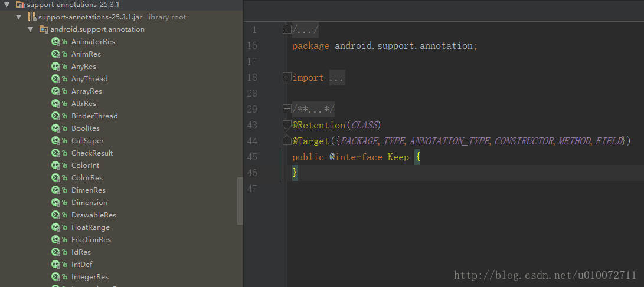The height and width of the screenshot is (287, 644).
Task: Collapse the fold marker at @Retention line
Action: tap(287, 124)
